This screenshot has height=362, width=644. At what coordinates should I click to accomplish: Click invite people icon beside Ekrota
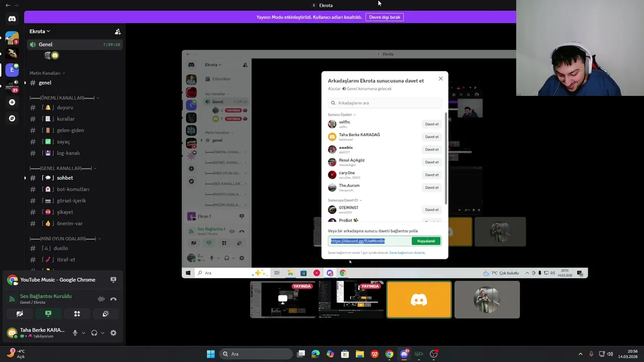coord(118,32)
